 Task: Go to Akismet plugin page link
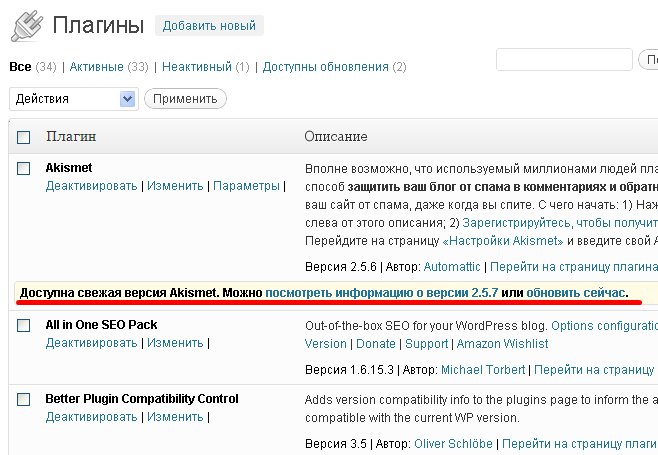point(574,267)
